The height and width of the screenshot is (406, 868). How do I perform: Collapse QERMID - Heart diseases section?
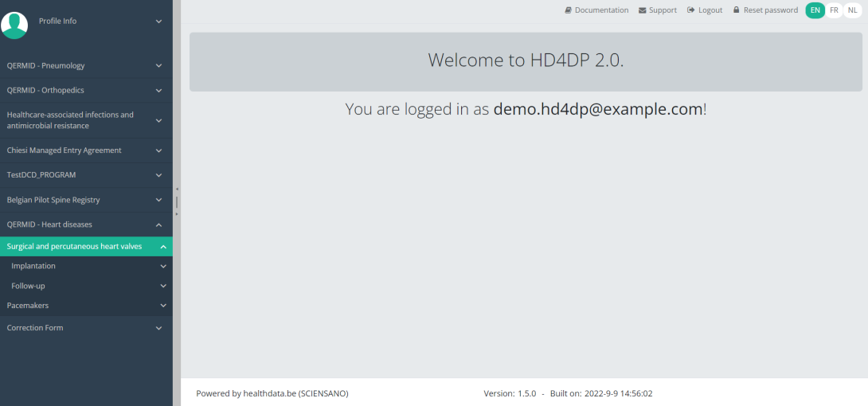pyautogui.click(x=158, y=224)
